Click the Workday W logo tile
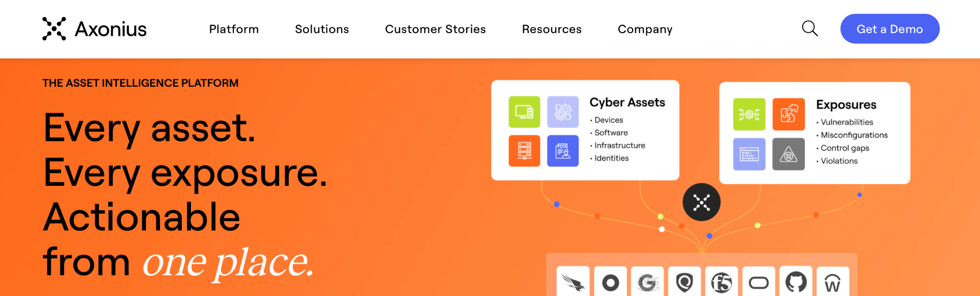The width and height of the screenshot is (980, 296). click(x=833, y=282)
